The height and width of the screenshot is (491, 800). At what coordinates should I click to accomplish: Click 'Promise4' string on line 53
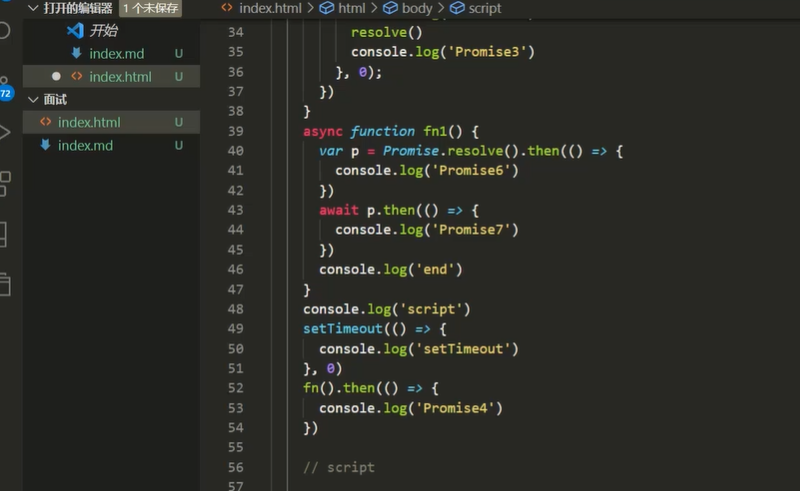pos(455,408)
